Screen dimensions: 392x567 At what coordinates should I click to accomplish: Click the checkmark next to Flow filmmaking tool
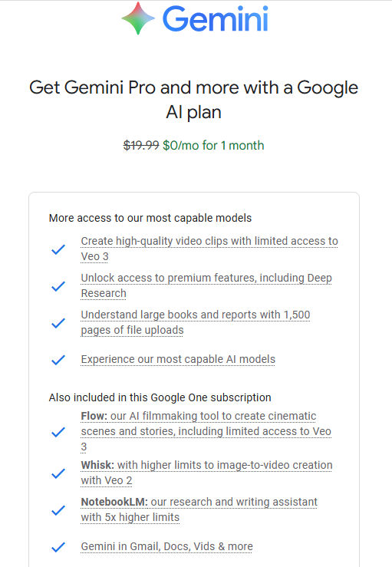coord(58,432)
